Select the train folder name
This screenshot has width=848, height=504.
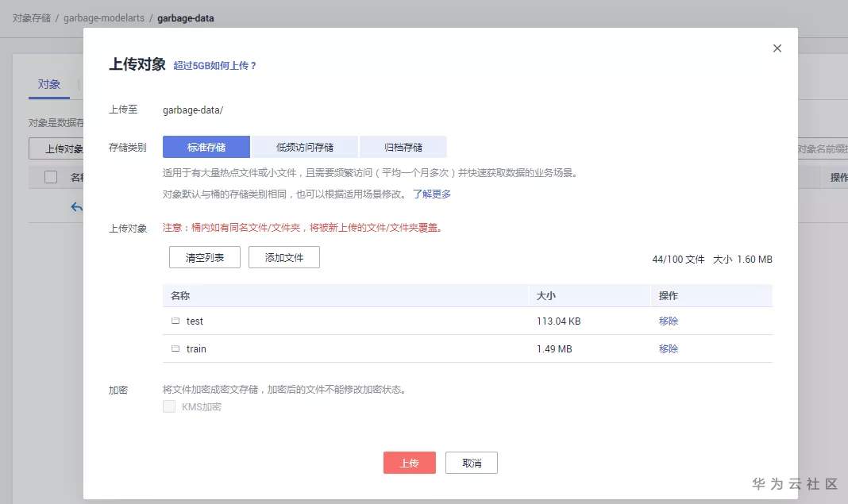[x=196, y=348]
